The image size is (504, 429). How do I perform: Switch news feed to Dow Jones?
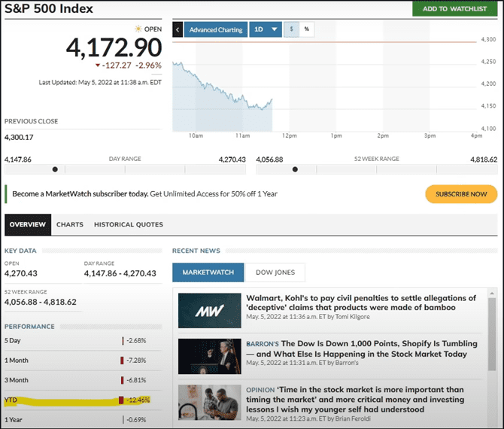275,272
